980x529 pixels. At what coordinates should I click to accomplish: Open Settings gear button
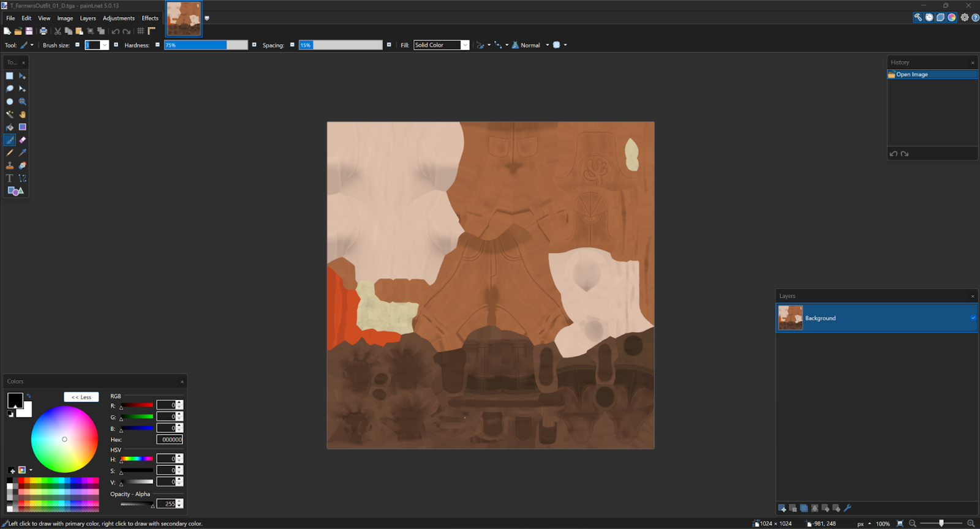[x=965, y=18]
